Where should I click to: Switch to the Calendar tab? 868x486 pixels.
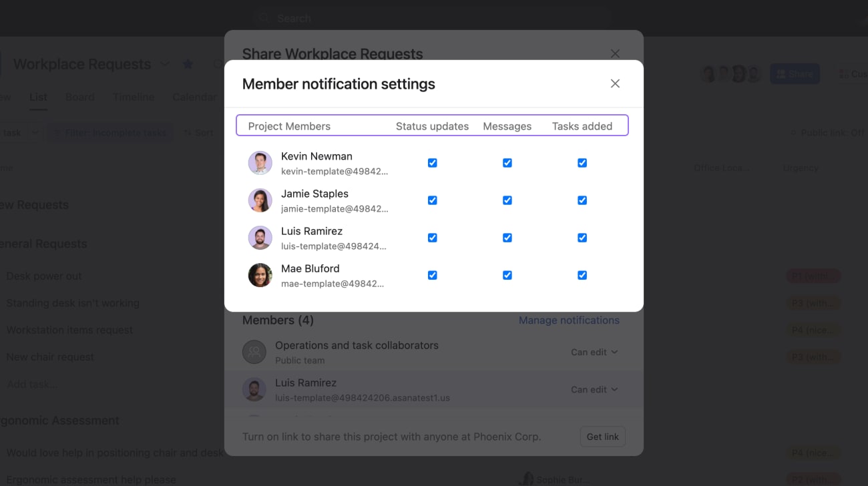(194, 97)
